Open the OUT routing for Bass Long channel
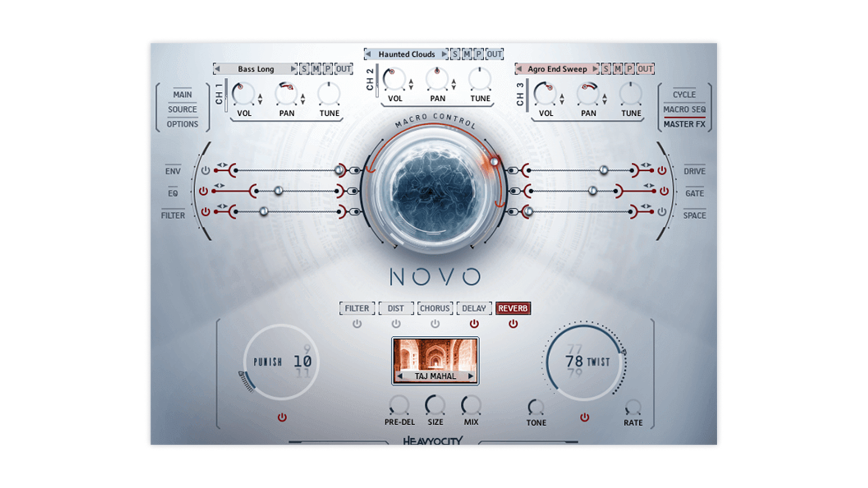 [x=343, y=69]
